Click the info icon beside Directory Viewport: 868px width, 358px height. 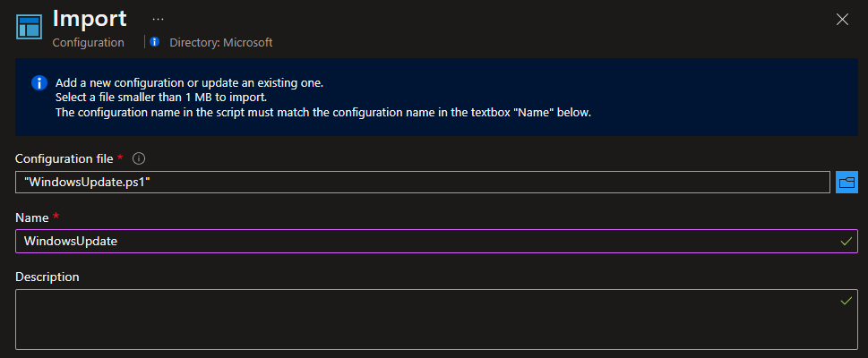(x=155, y=42)
